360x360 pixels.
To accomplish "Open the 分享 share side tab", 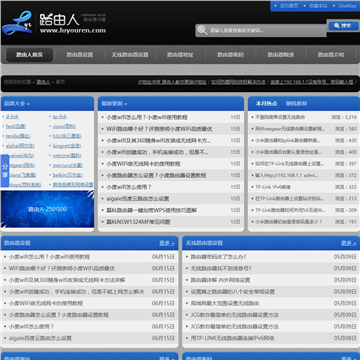I will pyautogui.click(x=5, y=171).
